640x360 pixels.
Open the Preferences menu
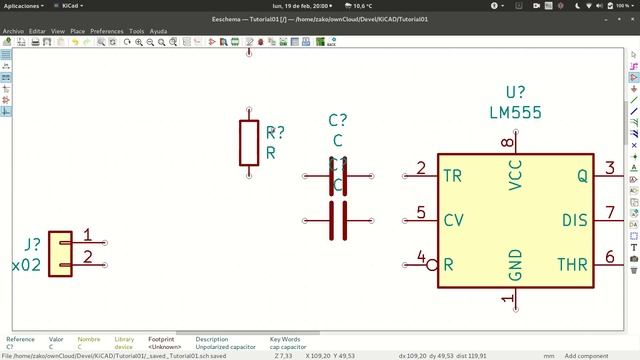[x=107, y=31]
